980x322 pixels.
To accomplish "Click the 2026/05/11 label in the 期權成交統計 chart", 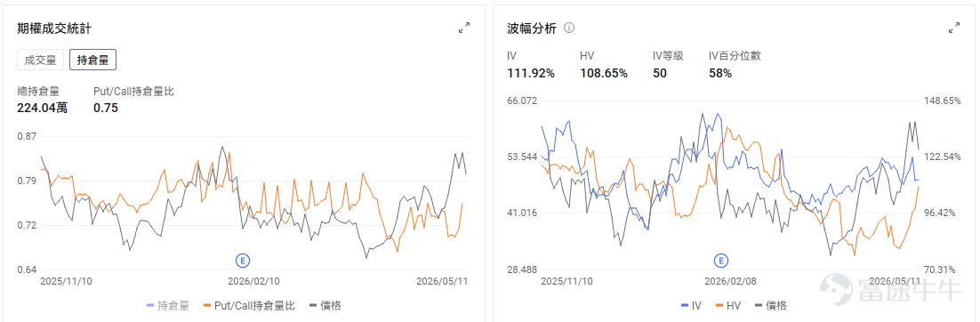I will [x=443, y=281].
